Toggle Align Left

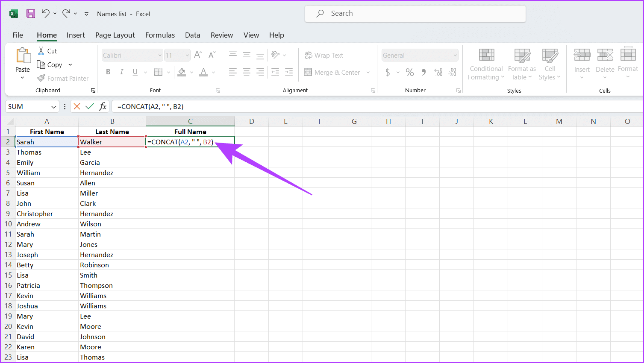(x=233, y=72)
